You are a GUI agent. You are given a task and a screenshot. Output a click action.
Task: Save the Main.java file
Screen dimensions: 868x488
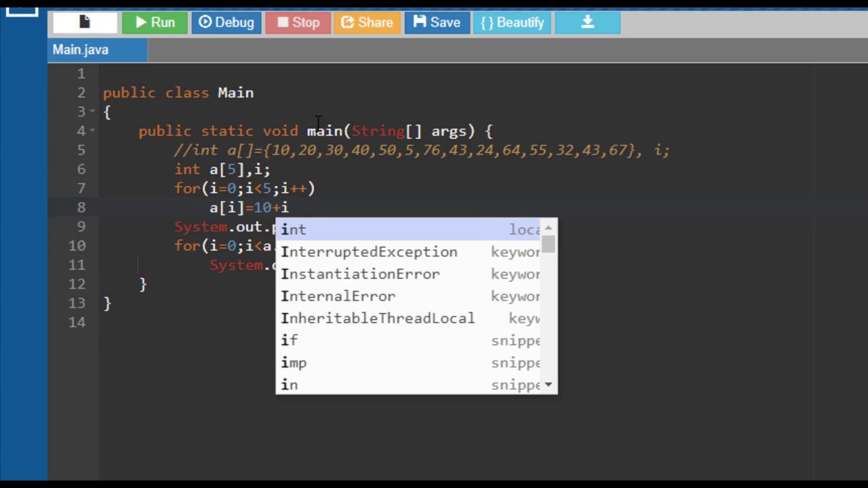[x=437, y=22]
